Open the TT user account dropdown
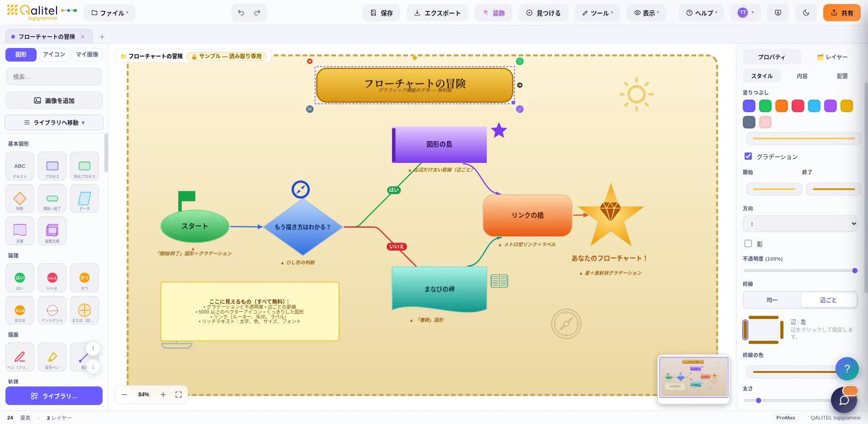This screenshot has height=424, width=868. [746, 13]
